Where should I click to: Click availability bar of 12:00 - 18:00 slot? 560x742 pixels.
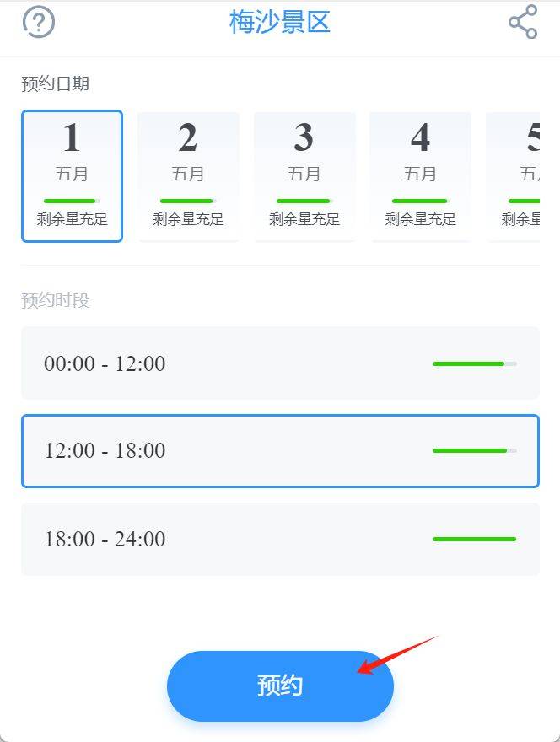[x=474, y=450]
